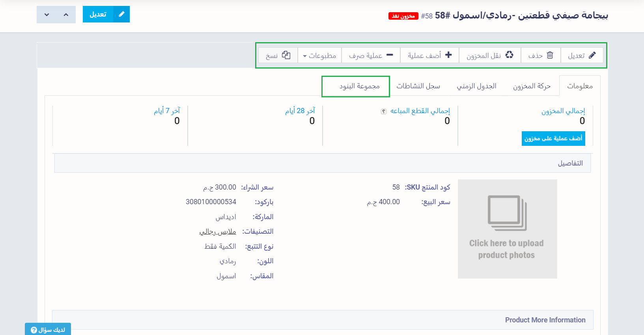The width and height of the screenshot is (644, 335).
Task: Click Add Stock Operation blue button
Action: coord(553,138)
